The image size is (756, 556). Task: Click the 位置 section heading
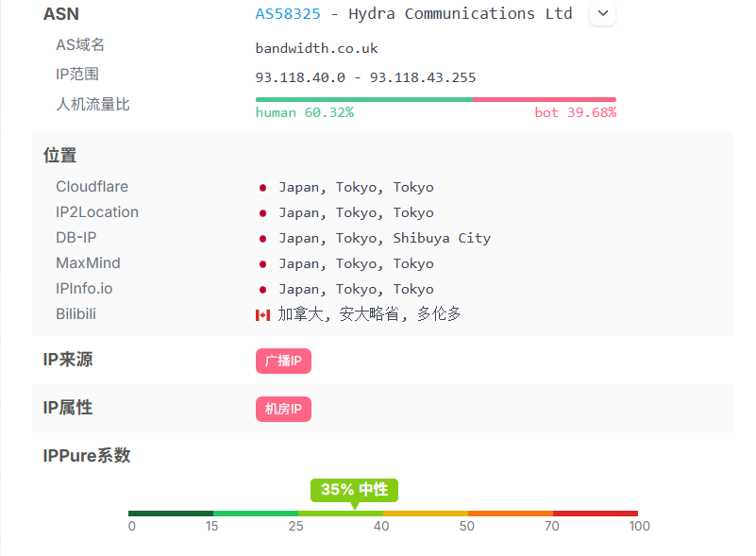coord(59,156)
